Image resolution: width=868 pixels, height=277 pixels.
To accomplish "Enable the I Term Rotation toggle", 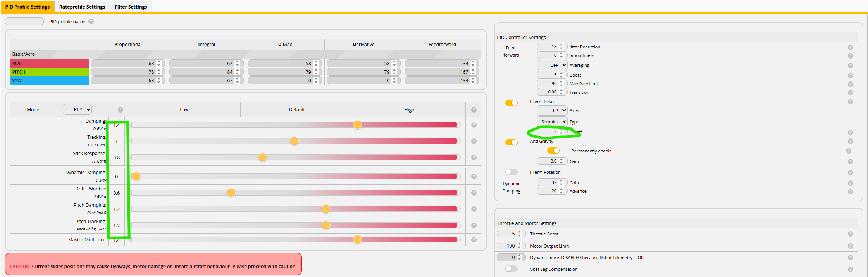I will (x=511, y=172).
